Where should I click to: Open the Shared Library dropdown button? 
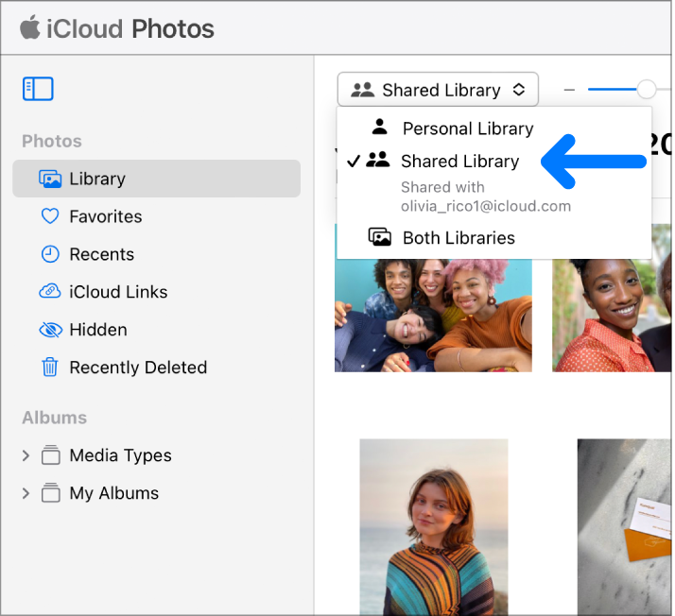pyautogui.click(x=438, y=91)
